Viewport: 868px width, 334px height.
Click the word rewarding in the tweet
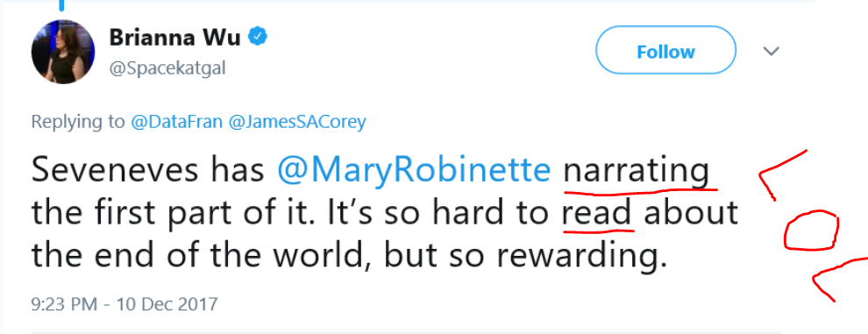581,254
